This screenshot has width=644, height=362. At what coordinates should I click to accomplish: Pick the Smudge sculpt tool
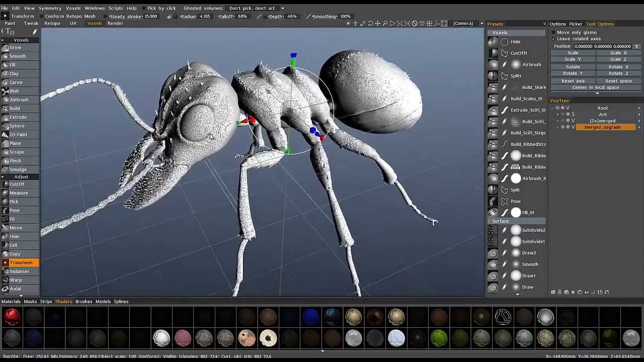[x=18, y=169]
